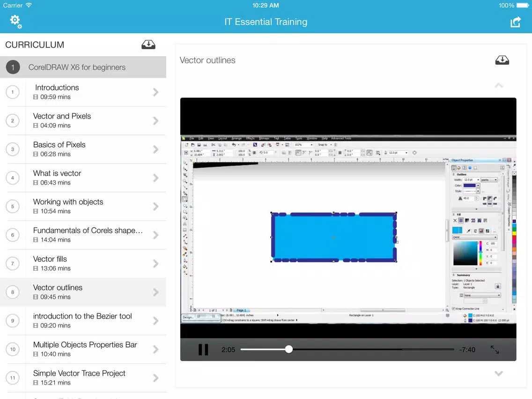
Task: Tap the blue rectangle in the video frame
Action: pos(334,237)
